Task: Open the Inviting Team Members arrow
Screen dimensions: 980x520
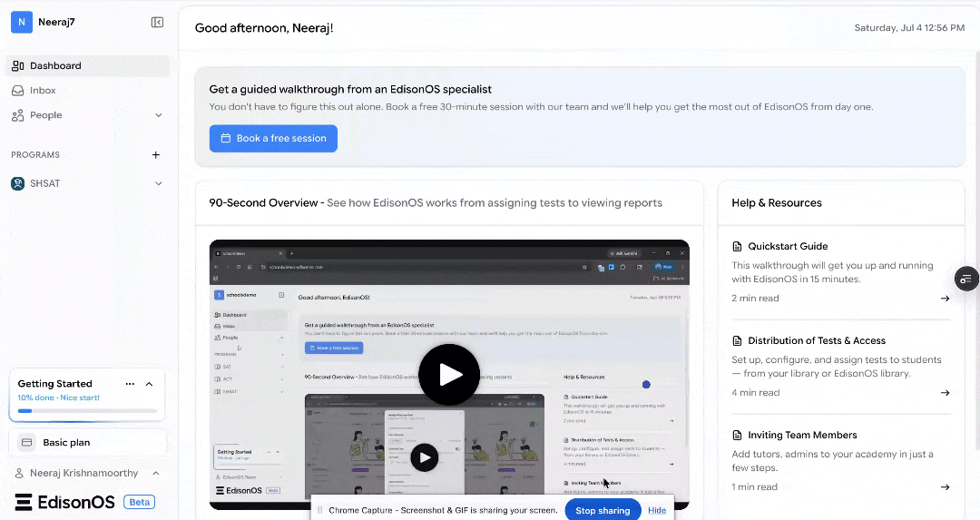Action: pyautogui.click(x=945, y=487)
